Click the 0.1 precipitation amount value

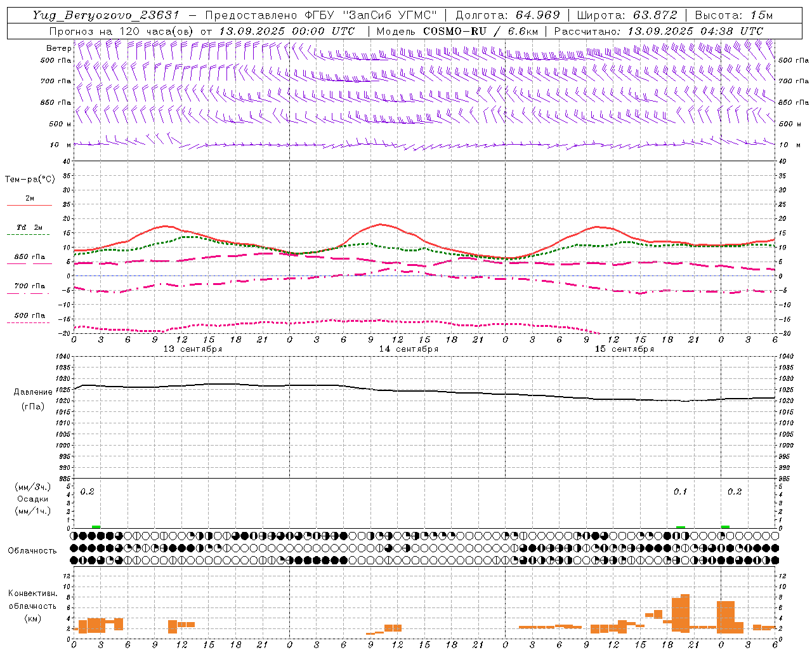click(x=680, y=492)
